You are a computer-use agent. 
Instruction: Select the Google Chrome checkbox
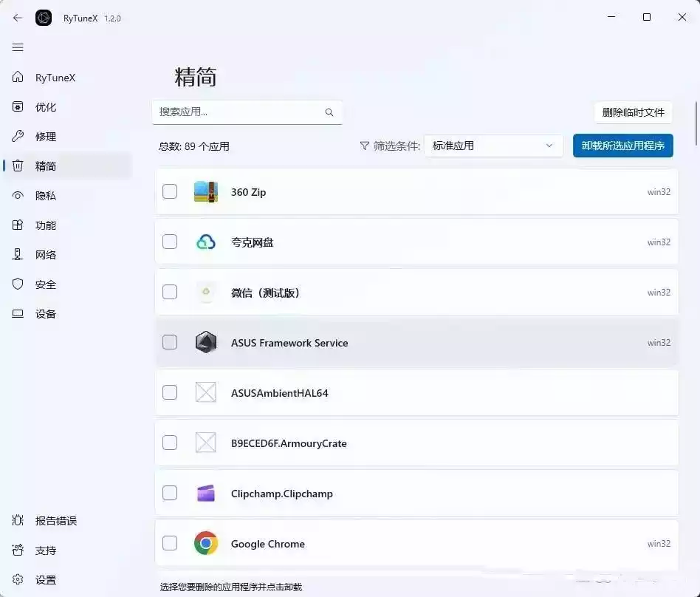[170, 543]
